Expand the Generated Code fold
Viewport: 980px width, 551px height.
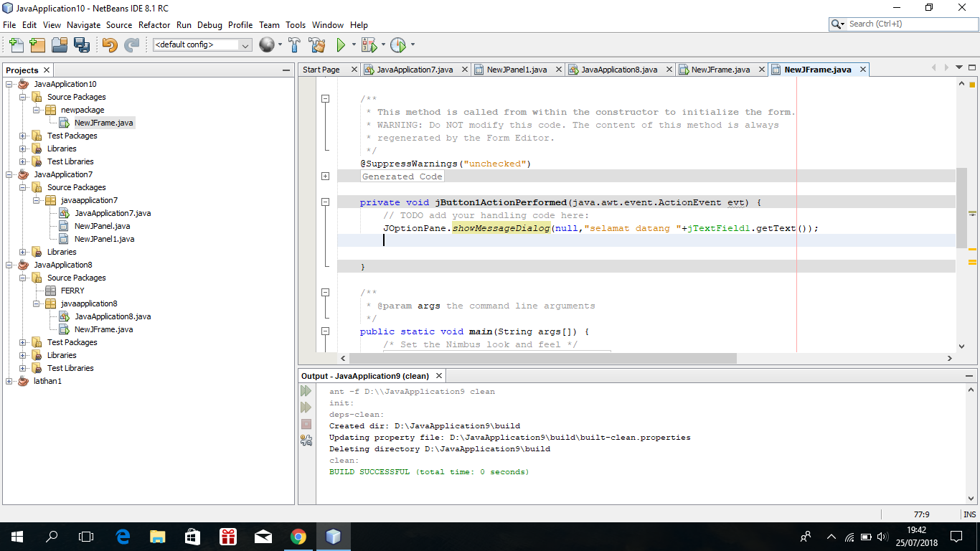point(325,176)
